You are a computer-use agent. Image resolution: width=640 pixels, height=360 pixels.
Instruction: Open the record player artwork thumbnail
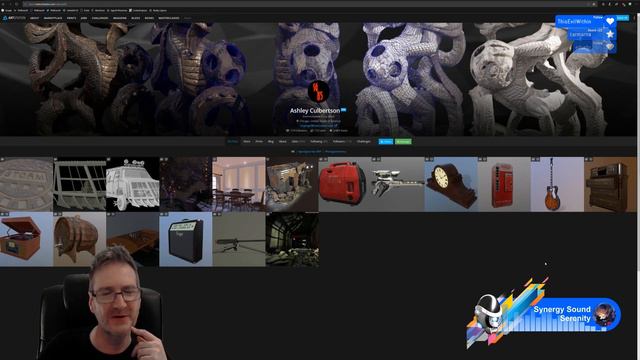click(27, 239)
